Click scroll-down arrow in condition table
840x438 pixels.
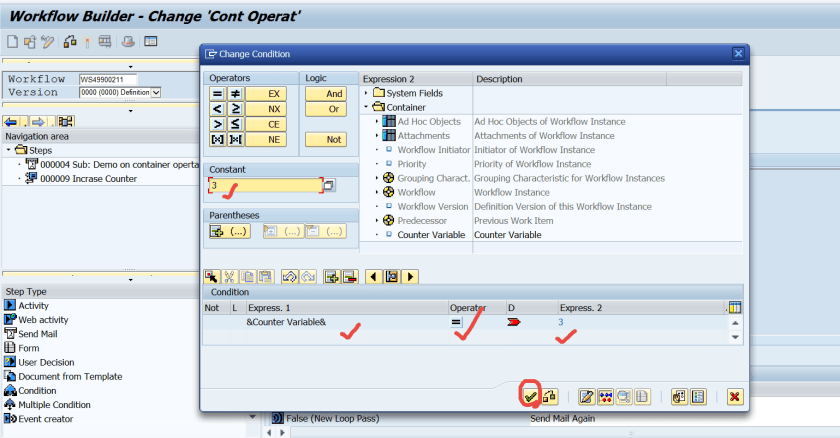735,337
